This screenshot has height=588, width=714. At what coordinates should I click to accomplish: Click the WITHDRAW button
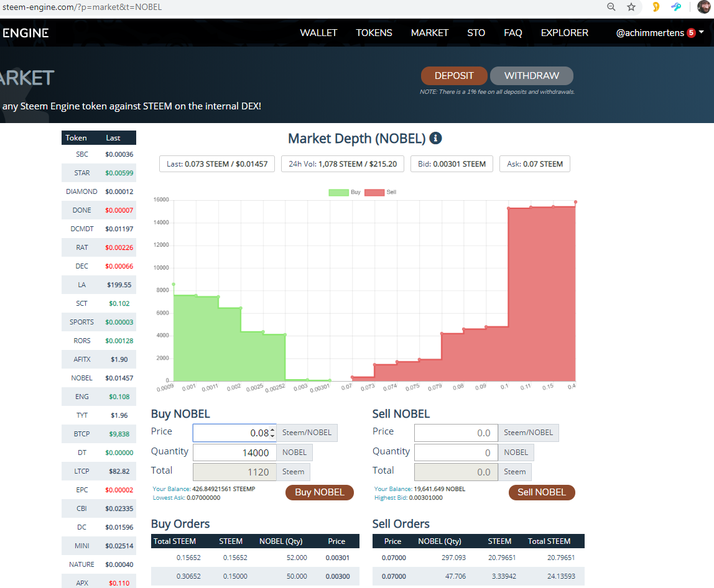[531, 76]
